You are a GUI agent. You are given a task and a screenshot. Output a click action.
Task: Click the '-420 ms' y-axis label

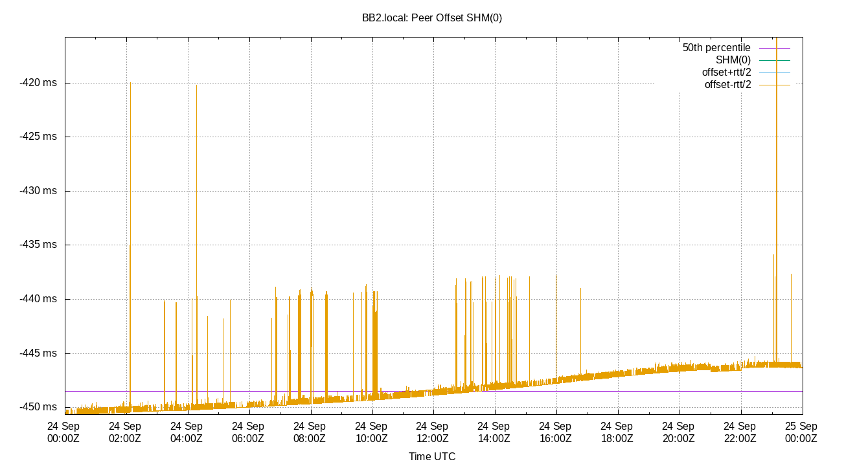(38, 83)
